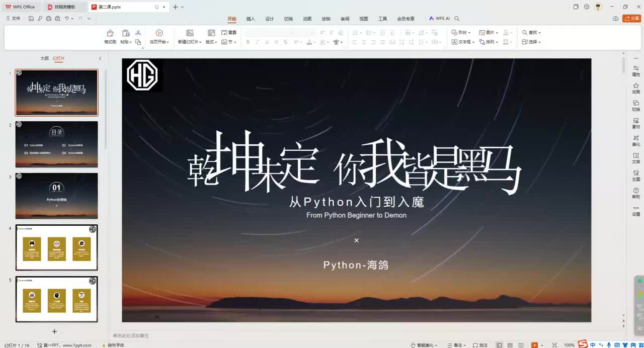
Task: Open the 审阅 (Review) ribbon tab
Action: tap(345, 19)
